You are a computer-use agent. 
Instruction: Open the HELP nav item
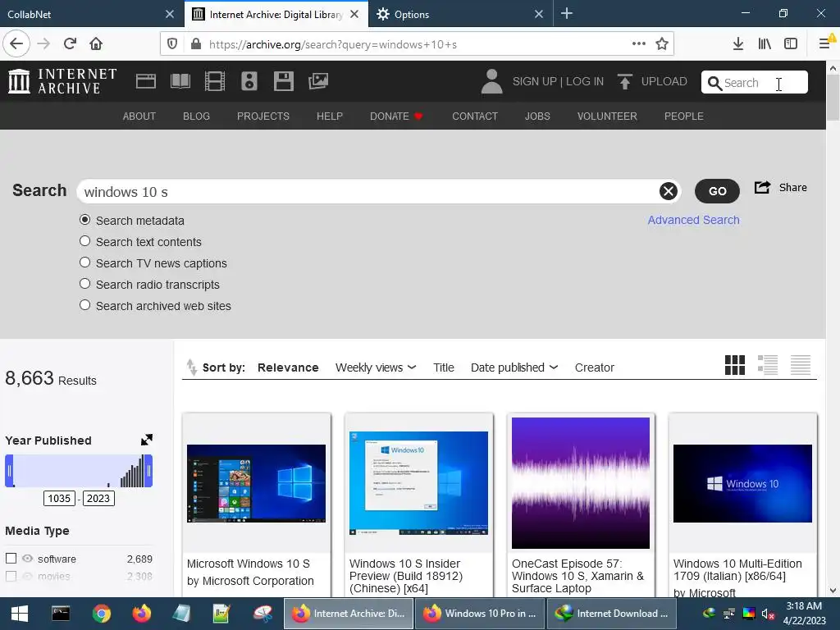click(330, 116)
